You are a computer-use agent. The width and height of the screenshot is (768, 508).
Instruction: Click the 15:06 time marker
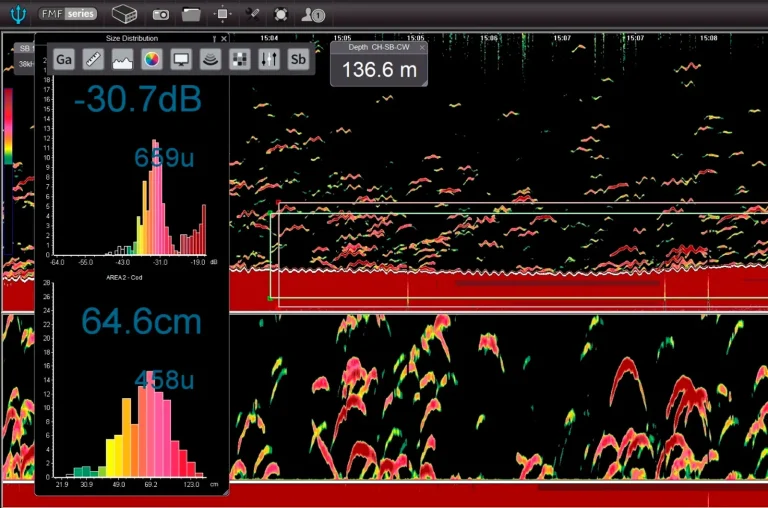pos(489,38)
